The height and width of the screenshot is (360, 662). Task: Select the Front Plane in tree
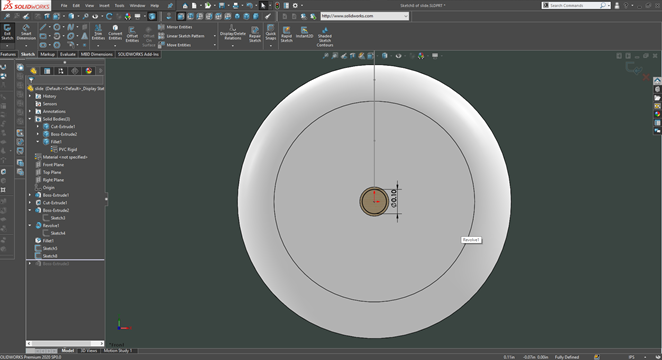point(53,165)
